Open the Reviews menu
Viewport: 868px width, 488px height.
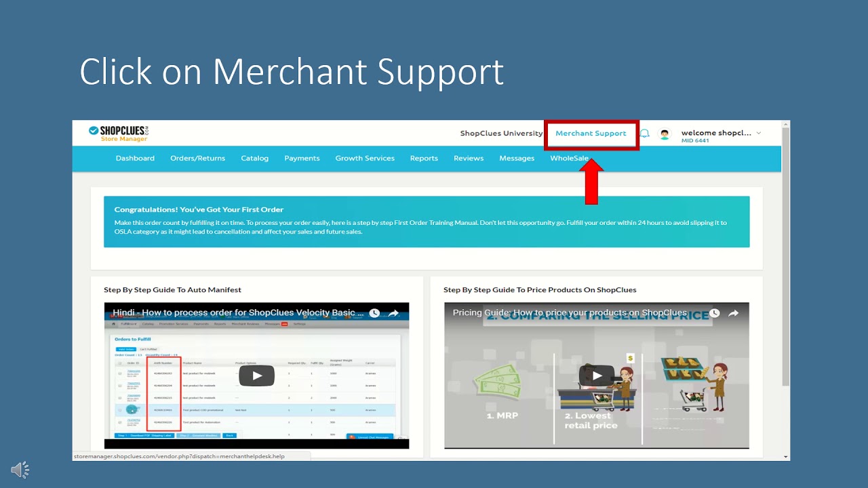(469, 158)
